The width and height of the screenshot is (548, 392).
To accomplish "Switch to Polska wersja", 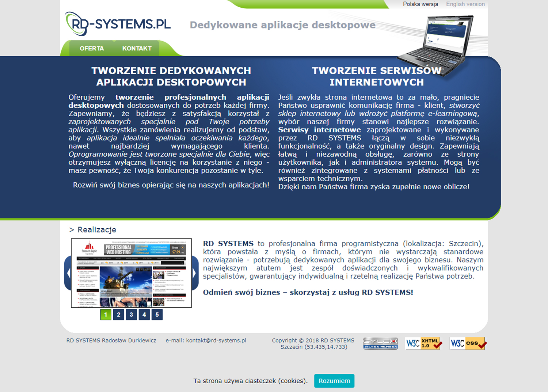I will 420,4.
